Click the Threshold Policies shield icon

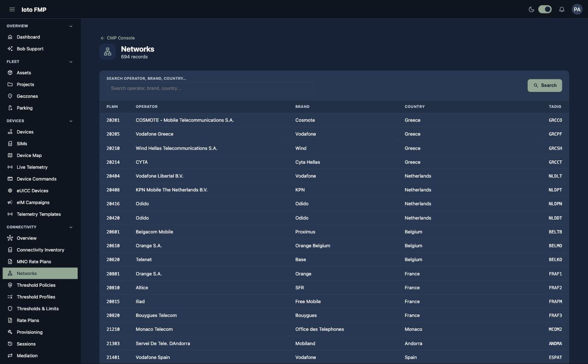(x=10, y=285)
